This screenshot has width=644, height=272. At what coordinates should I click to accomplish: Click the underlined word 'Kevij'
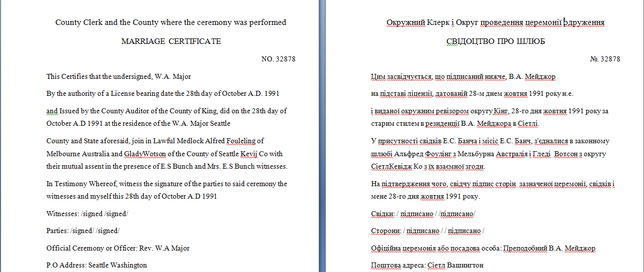249,153
